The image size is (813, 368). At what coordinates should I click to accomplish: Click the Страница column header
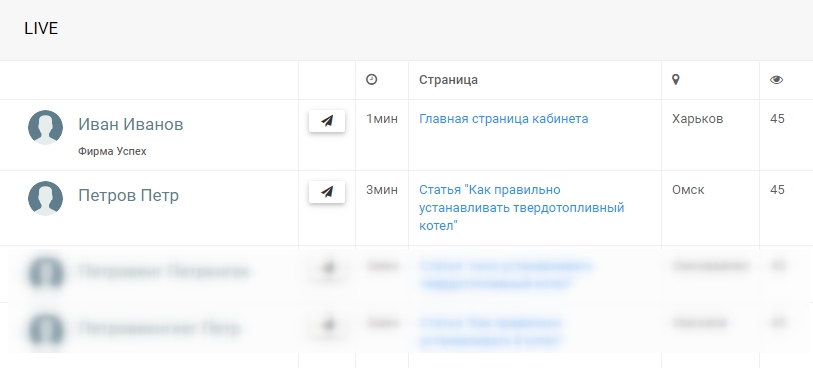(x=448, y=80)
